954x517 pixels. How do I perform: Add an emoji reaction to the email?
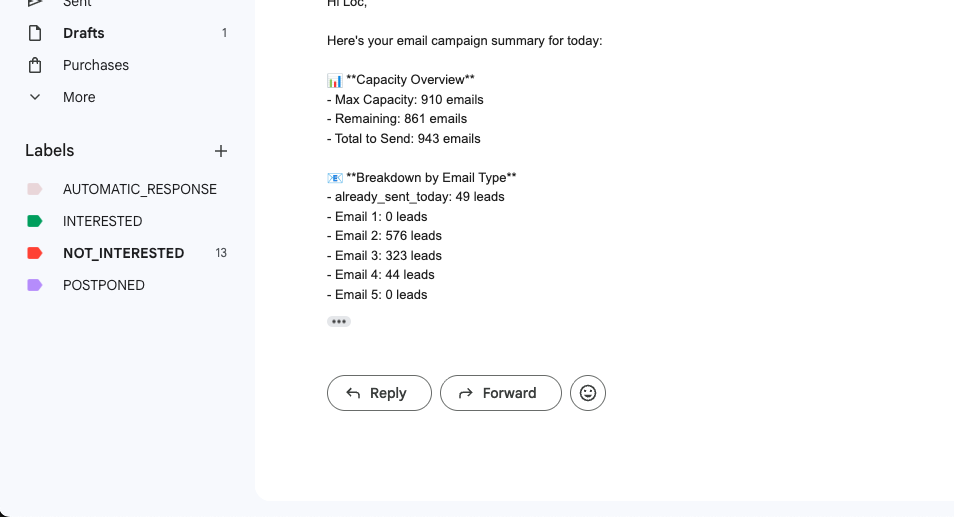pyautogui.click(x=588, y=393)
